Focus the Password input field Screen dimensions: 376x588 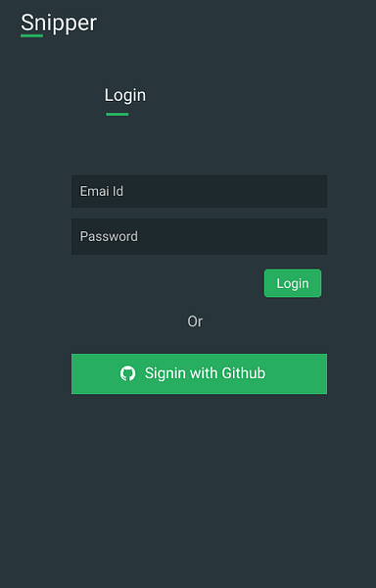199,236
